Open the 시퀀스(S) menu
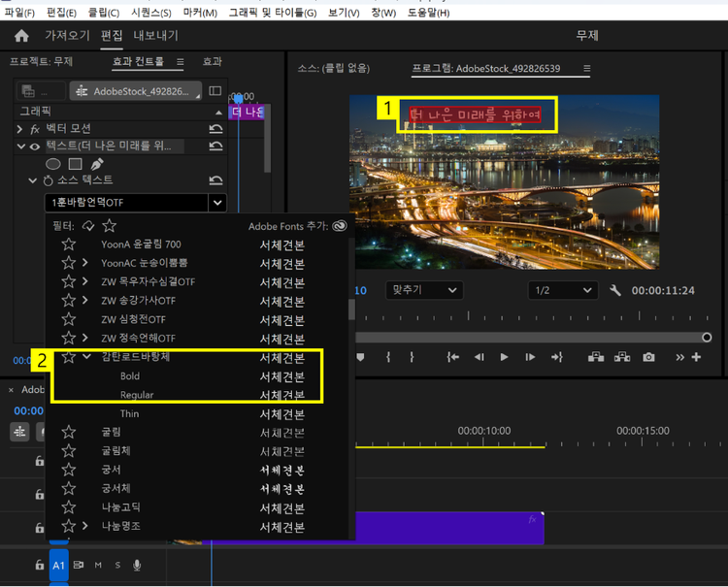Image resolution: width=728 pixels, height=587 pixels. tap(150, 13)
